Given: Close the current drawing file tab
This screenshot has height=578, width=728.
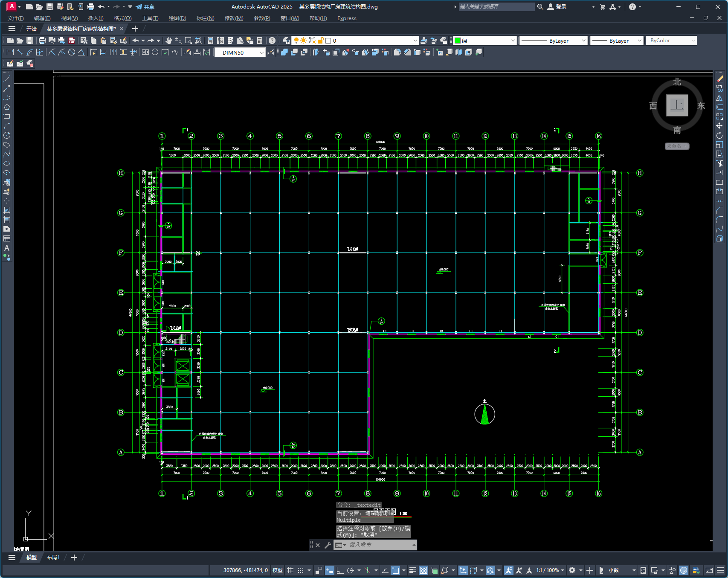Looking at the screenshot, I should (122, 29).
